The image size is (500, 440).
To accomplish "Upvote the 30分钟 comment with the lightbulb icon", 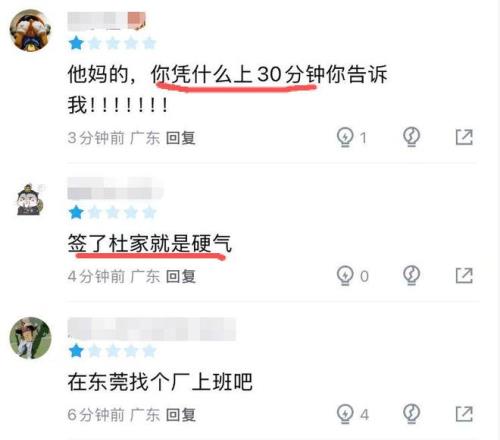I will [x=345, y=137].
